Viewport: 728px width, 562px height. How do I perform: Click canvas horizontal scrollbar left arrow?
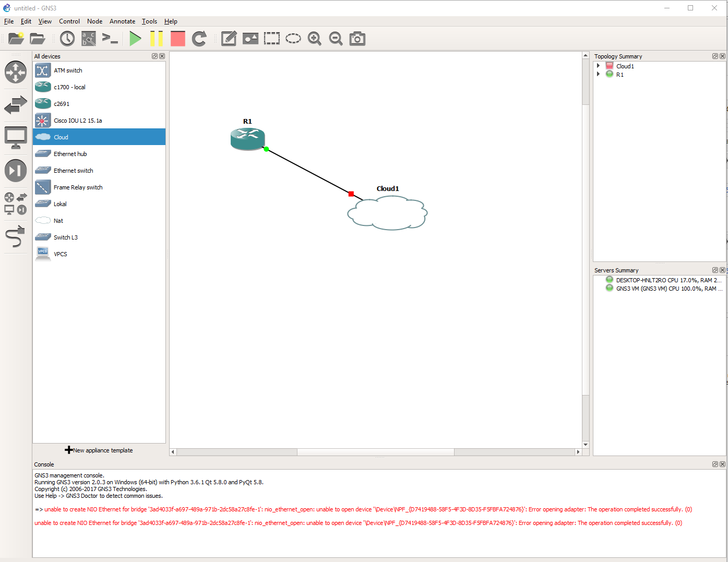point(173,452)
